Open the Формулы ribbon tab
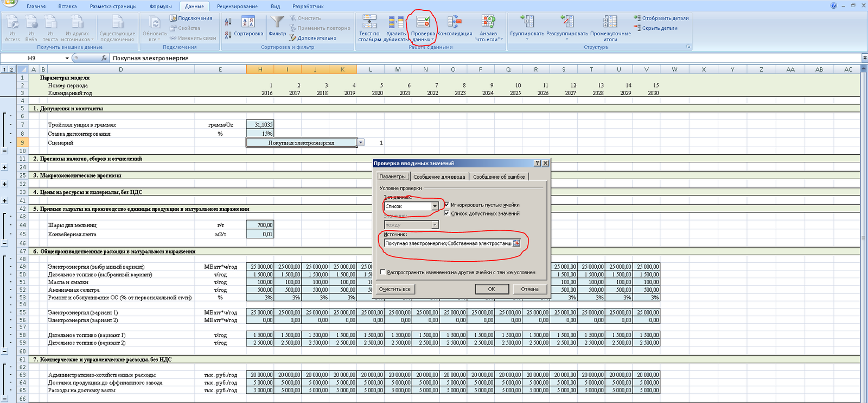The image size is (868, 403). [161, 7]
